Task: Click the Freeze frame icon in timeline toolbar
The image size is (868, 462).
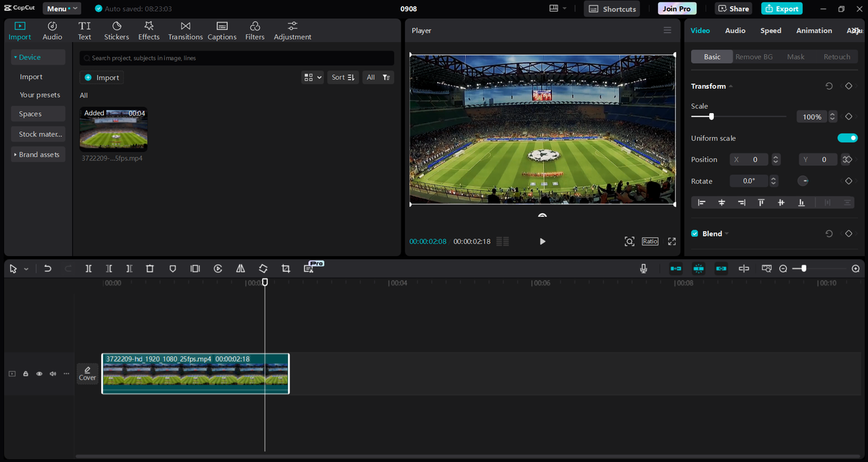Action: pyautogui.click(x=195, y=269)
